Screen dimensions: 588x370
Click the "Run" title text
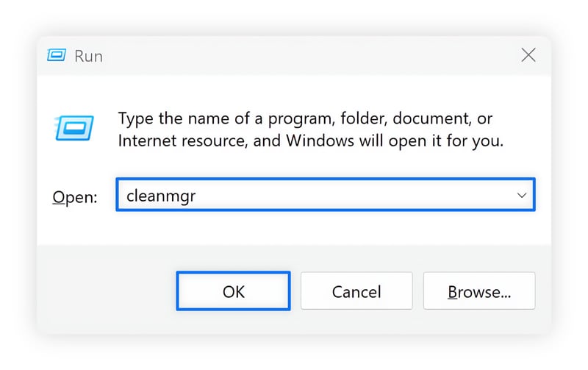pos(87,55)
